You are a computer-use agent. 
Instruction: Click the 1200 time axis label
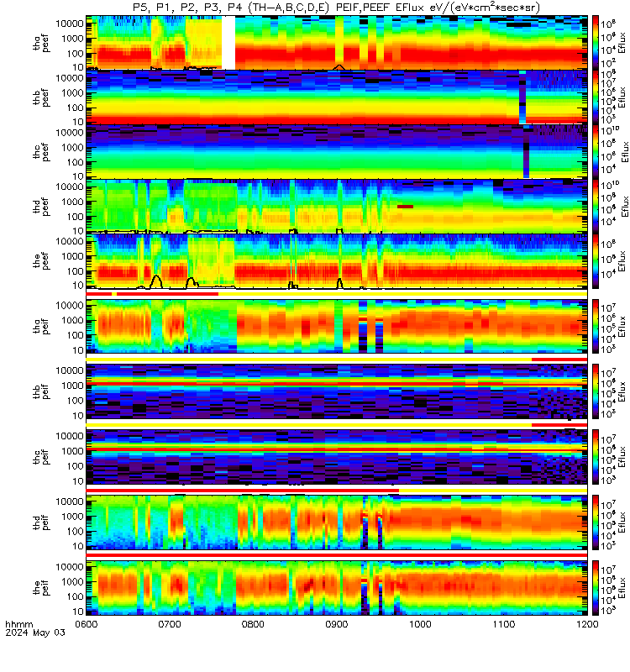587,624
